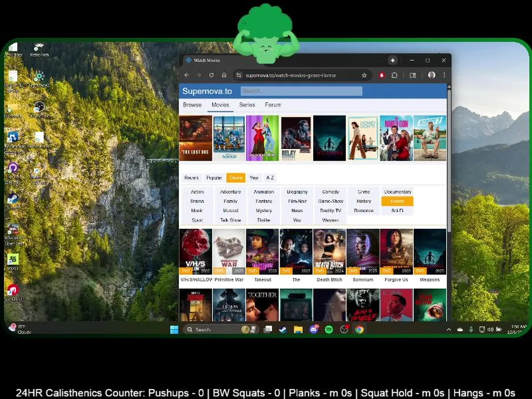The height and width of the screenshot is (399, 532).
Task: Open the Relay poster in top carousel
Action: click(296, 138)
